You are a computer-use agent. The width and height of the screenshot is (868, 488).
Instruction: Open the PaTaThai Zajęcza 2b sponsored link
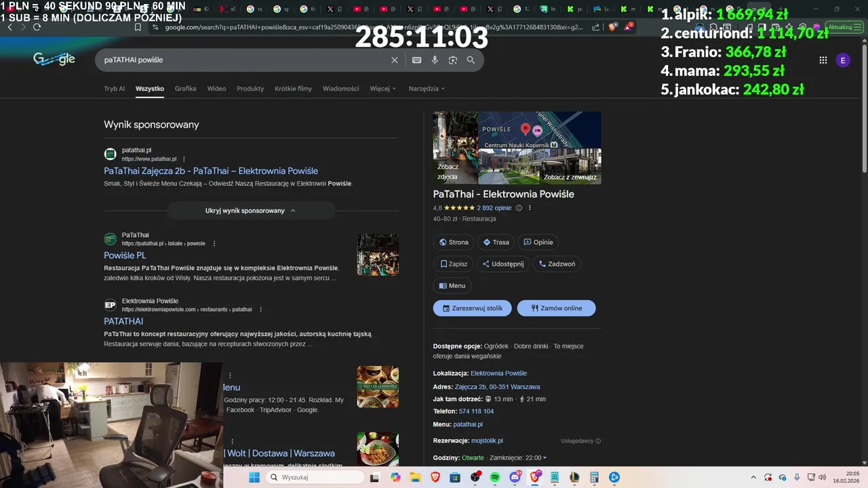(211, 171)
